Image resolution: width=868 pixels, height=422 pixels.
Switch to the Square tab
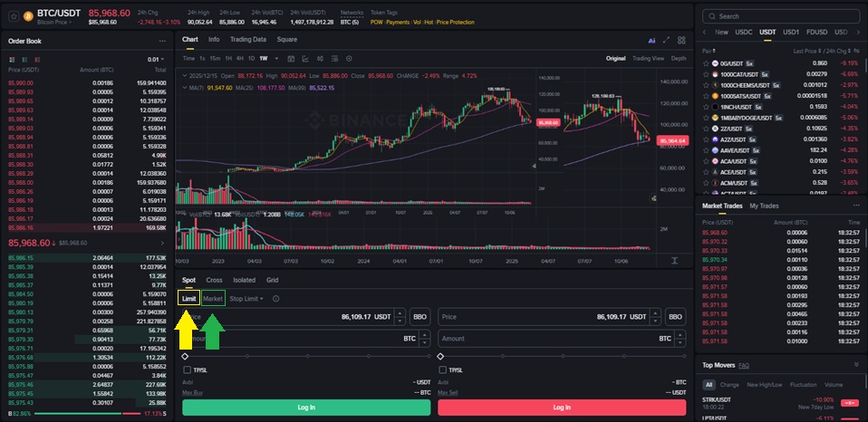click(286, 39)
